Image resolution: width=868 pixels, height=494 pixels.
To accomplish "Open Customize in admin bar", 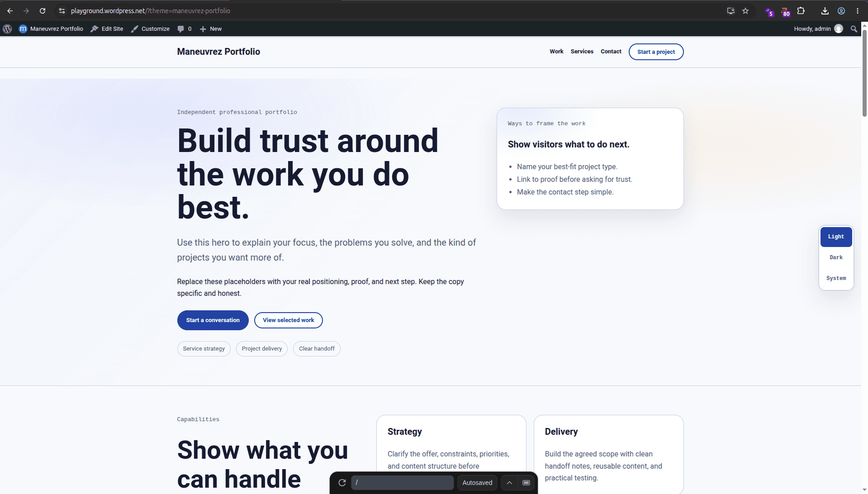I will click(x=150, y=28).
